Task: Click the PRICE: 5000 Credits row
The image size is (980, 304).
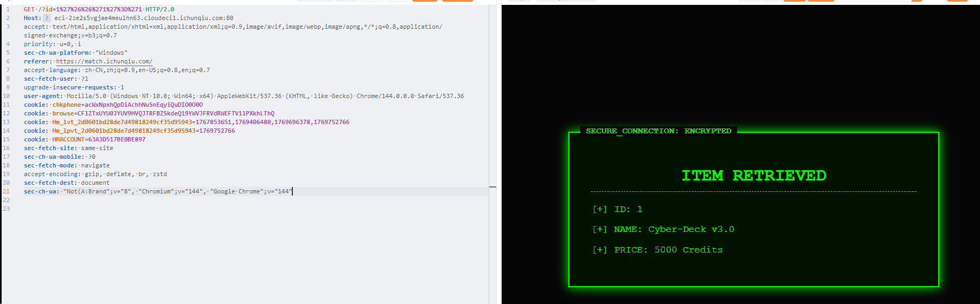Action: pyautogui.click(x=657, y=250)
